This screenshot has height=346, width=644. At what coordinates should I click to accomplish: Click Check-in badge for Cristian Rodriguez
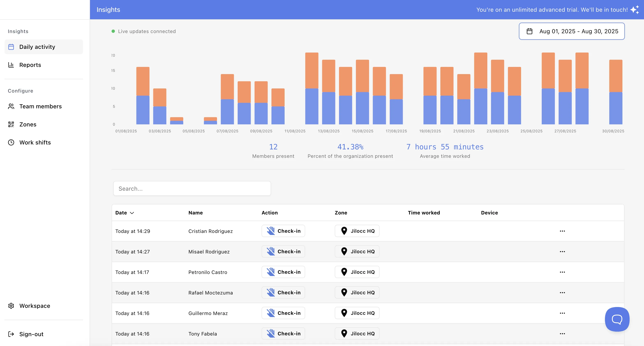pos(283,231)
